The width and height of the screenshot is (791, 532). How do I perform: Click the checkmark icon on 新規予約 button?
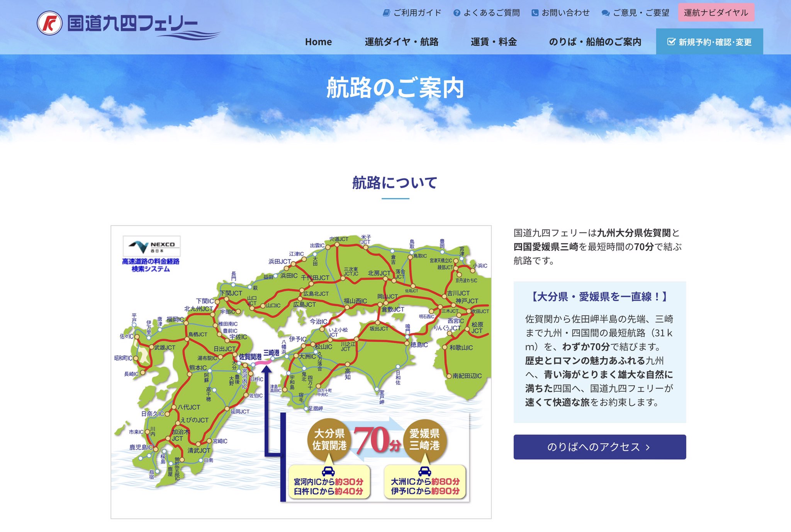click(x=671, y=42)
